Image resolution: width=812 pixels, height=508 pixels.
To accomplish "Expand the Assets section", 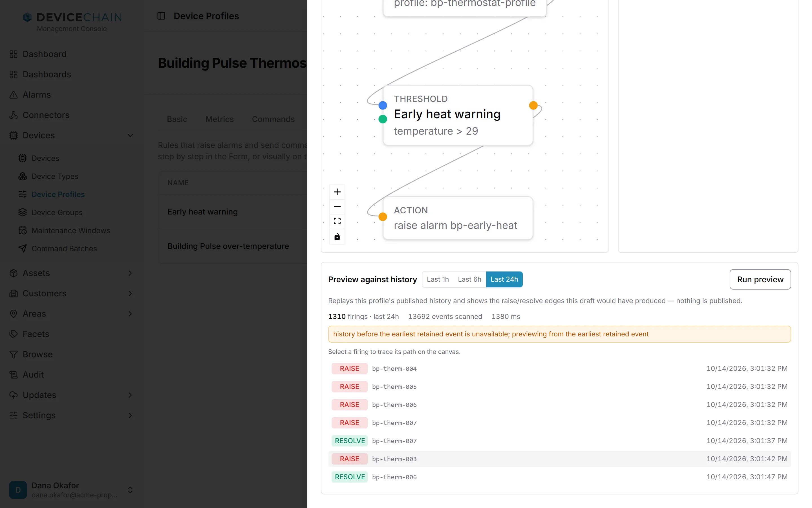I will [x=130, y=273].
